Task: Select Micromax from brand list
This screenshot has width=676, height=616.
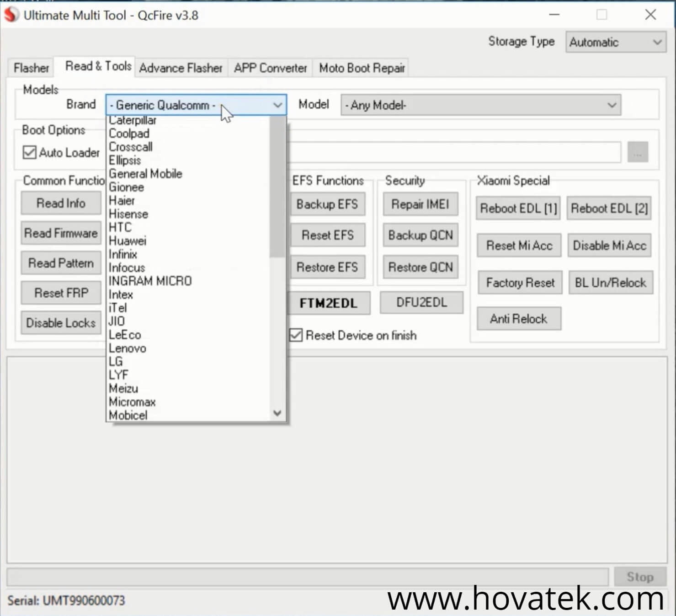Action: [x=188, y=402]
